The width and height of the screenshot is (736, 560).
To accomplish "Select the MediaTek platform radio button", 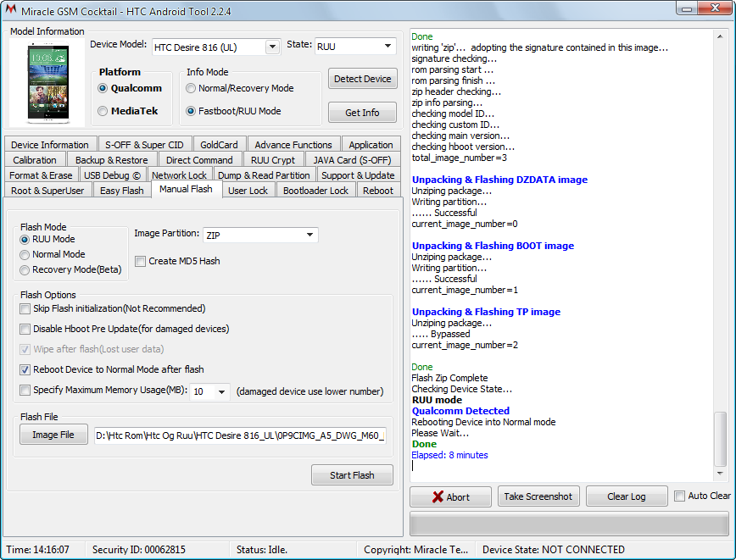I will tap(103, 111).
